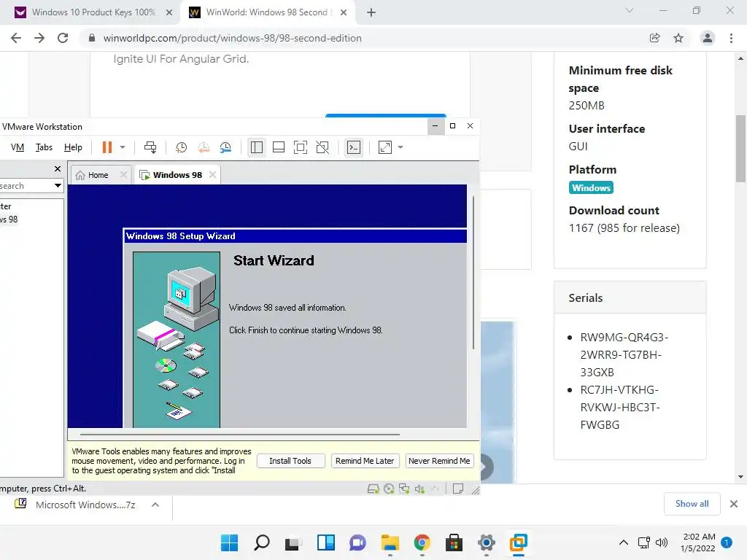Open the Chrome three-dot menu
The width and height of the screenshot is (747, 560).
click(731, 38)
